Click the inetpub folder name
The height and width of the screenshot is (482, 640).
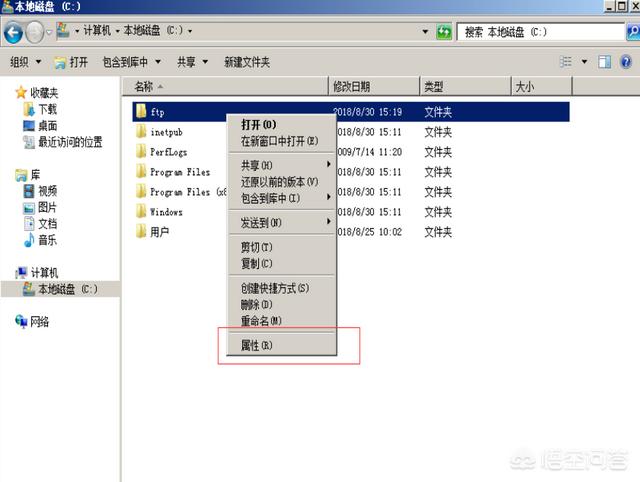[x=166, y=132]
